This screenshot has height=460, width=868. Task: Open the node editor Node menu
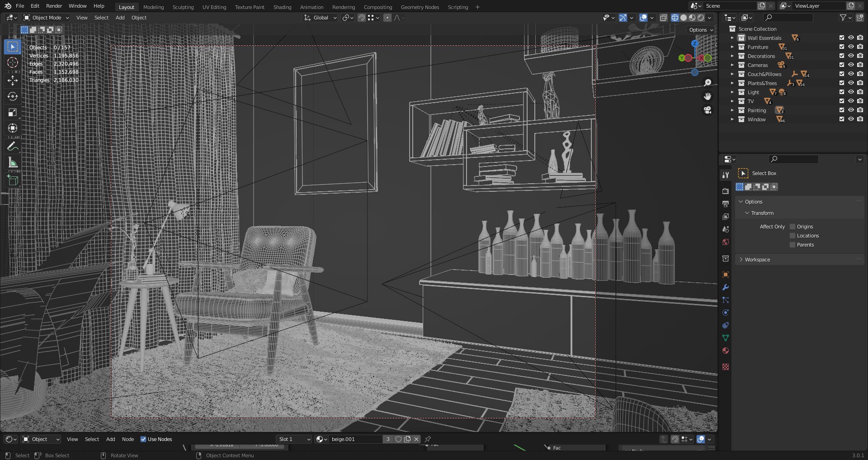pos(128,439)
